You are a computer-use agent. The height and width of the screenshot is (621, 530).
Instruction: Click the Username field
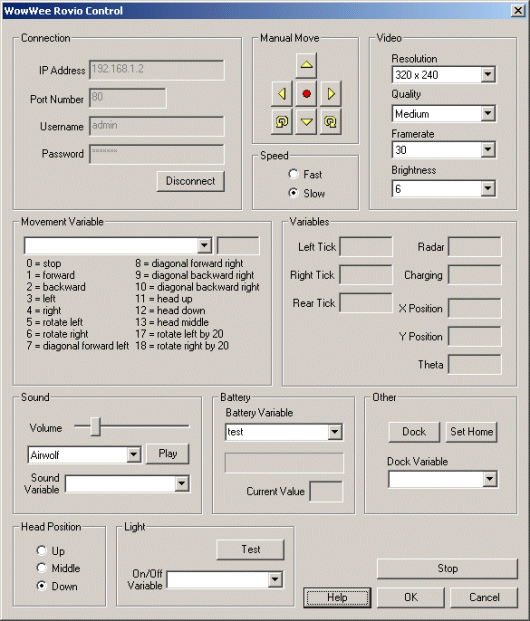coord(157,126)
